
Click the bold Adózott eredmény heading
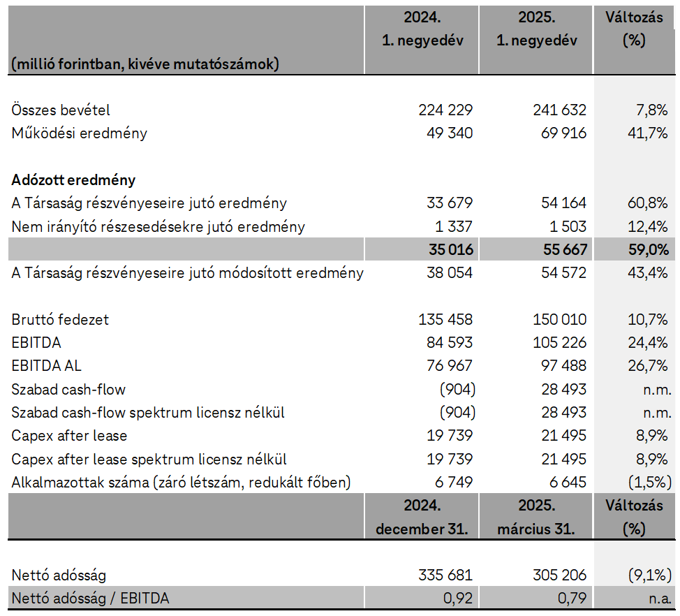[73, 180]
